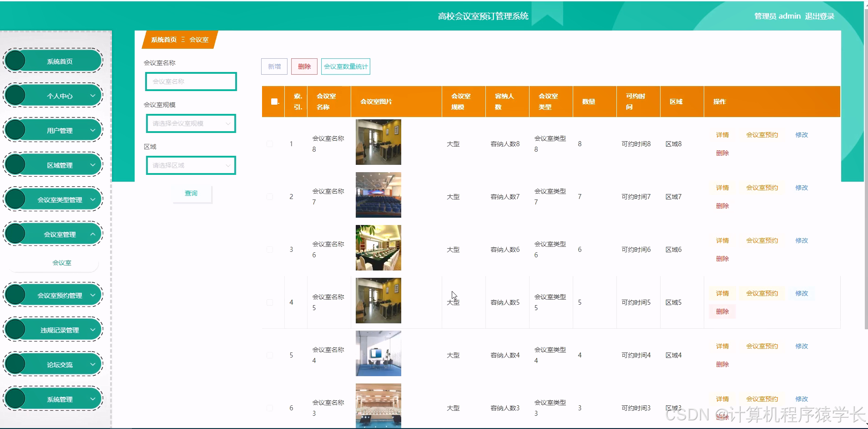Open the 会议室名称5 room picture
This screenshot has height=429, width=868.
point(378,301)
